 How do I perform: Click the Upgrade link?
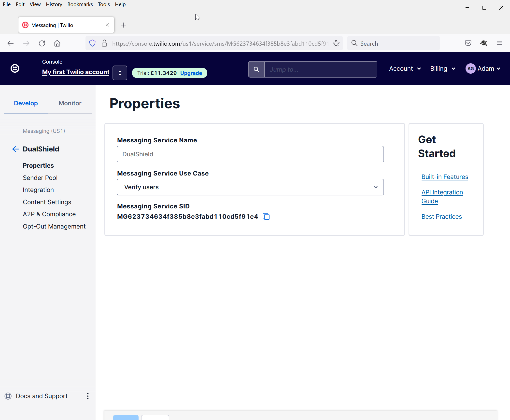[191, 73]
